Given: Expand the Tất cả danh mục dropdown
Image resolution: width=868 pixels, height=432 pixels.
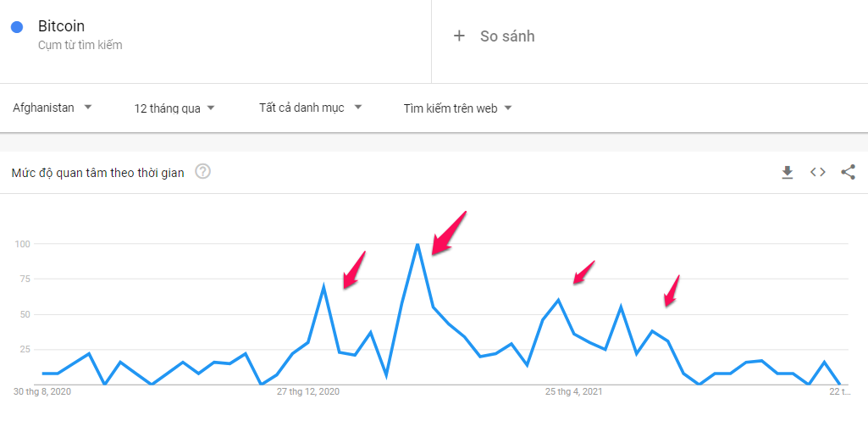Looking at the screenshot, I should click(311, 108).
